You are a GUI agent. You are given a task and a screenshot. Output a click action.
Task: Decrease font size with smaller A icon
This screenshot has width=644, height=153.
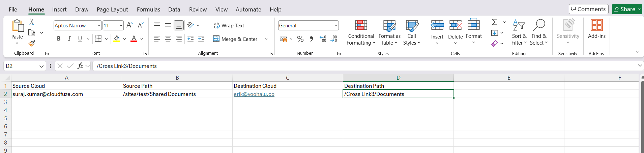coord(141,25)
